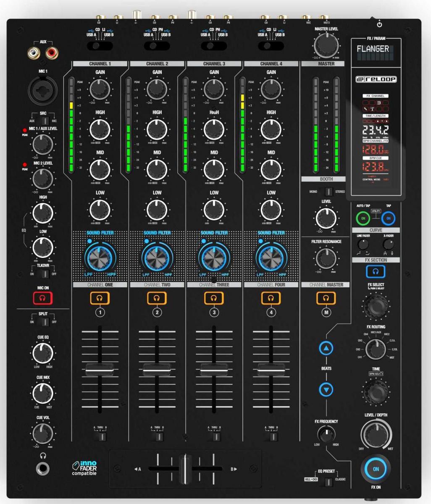Switch the EQ Preset Kill/Classic selector
The height and width of the screenshot is (504, 431).
pyautogui.click(x=328, y=481)
